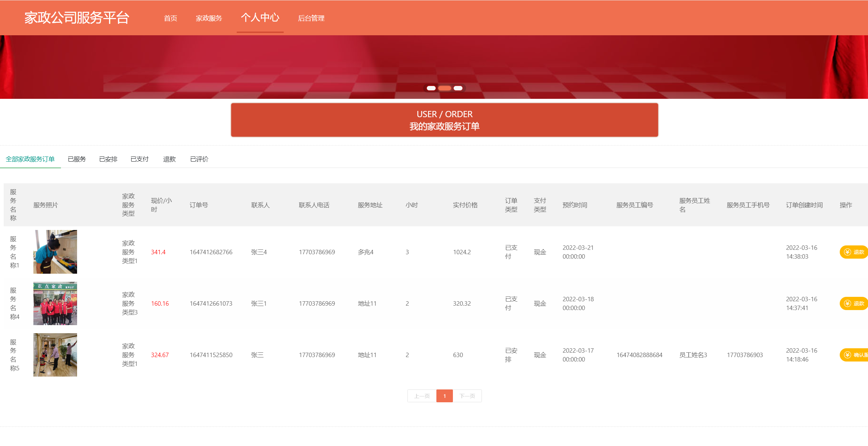Screen dimensions: 868x446
Task: Select page 1 in pagination
Action: [444, 396]
